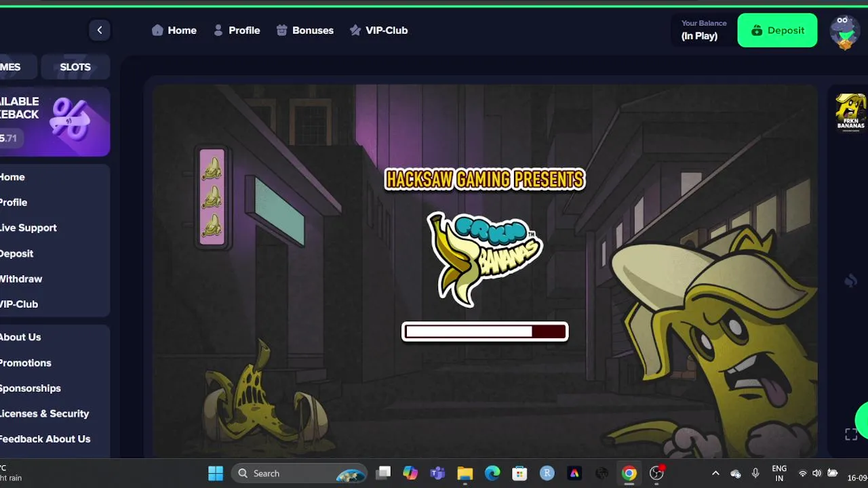
Task: Open Promotions in the sidebar
Action: coord(26,363)
